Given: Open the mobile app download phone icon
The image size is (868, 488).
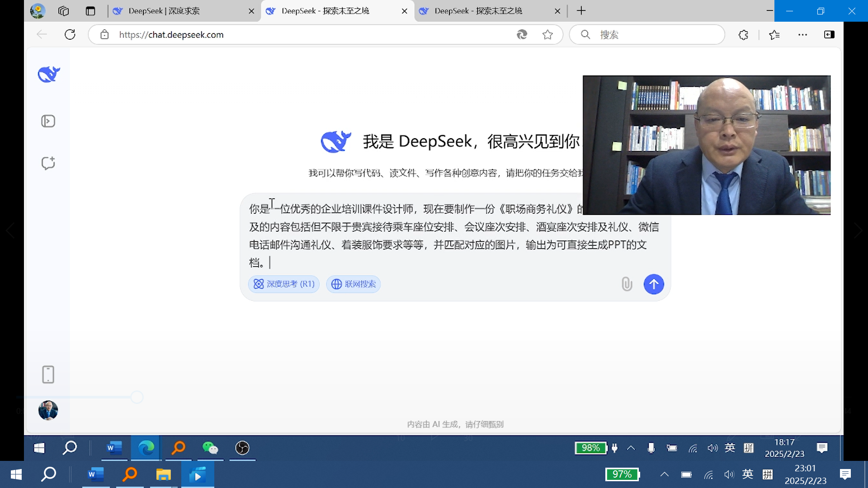Looking at the screenshot, I should tap(48, 375).
